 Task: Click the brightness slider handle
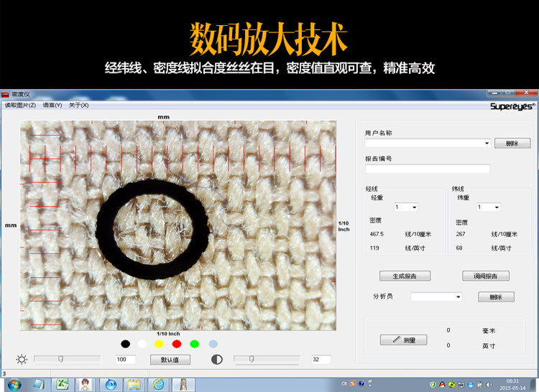click(60, 359)
